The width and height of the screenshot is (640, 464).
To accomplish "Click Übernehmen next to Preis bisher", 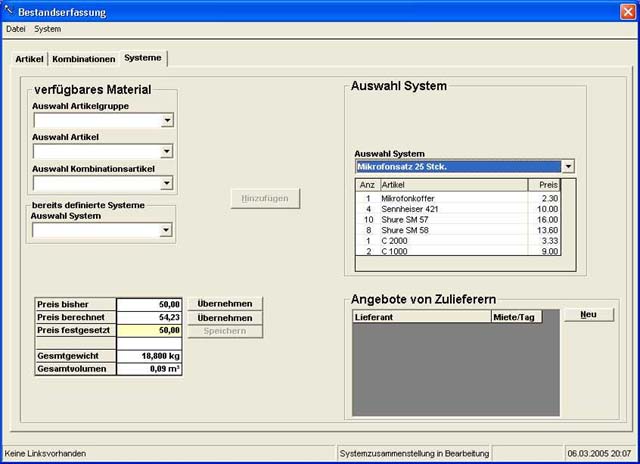I will (224, 304).
